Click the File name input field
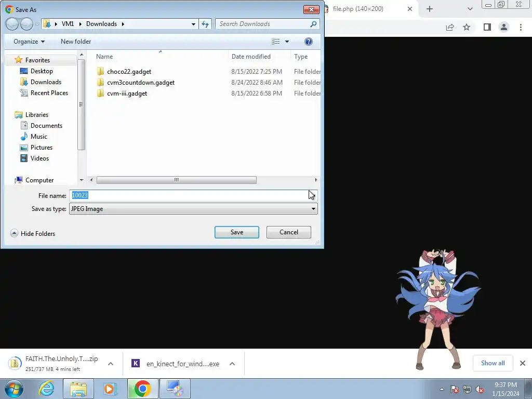This screenshot has width=532, height=399. click(193, 195)
